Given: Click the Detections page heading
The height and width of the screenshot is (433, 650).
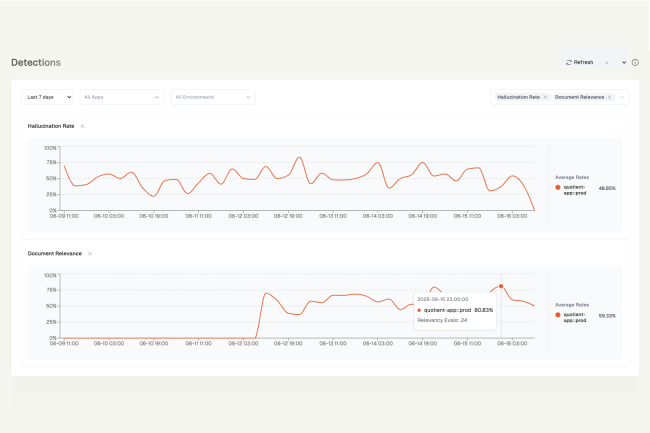Looking at the screenshot, I should pyautogui.click(x=36, y=62).
